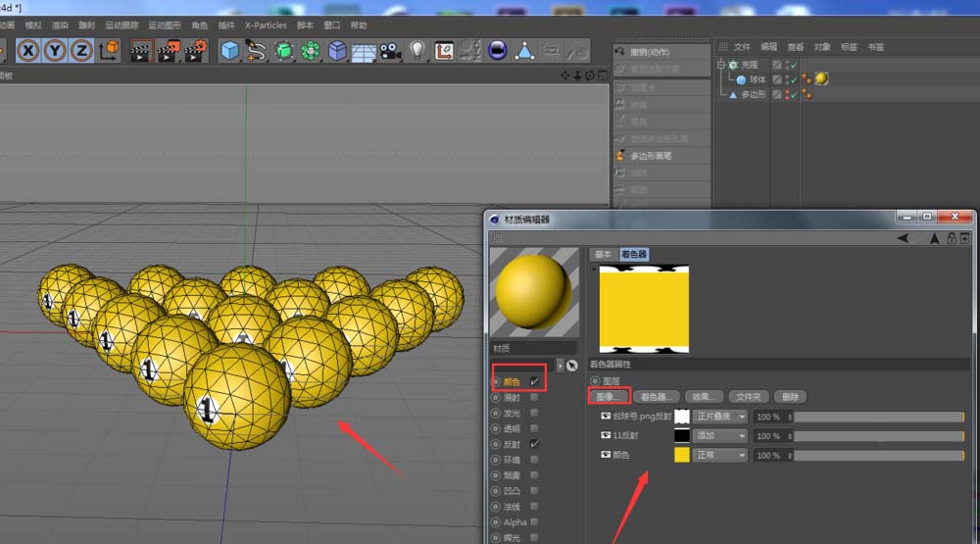
Task: Uncheck the 反射 reflection channel checkbox
Action: (x=535, y=444)
